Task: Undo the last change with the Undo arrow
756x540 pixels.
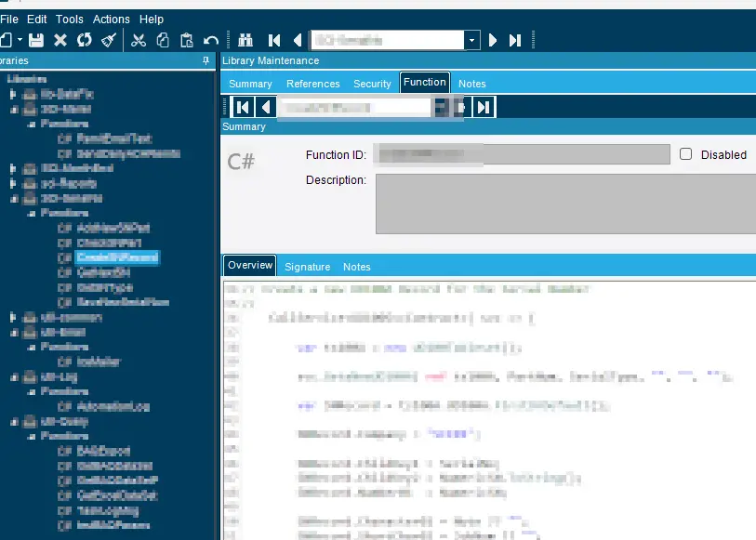Action: click(211, 40)
